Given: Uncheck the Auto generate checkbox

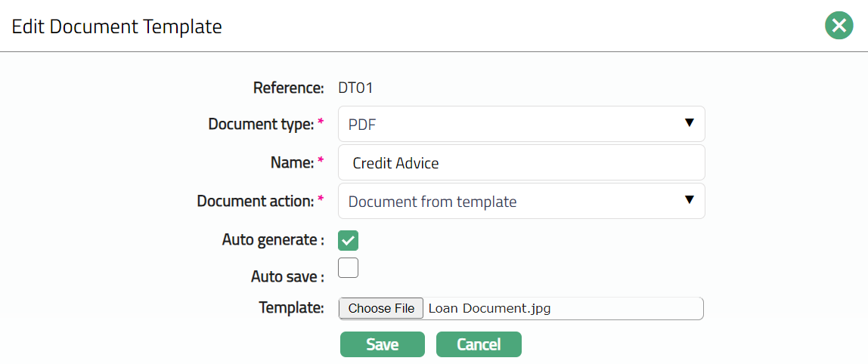Looking at the screenshot, I should click(x=349, y=241).
